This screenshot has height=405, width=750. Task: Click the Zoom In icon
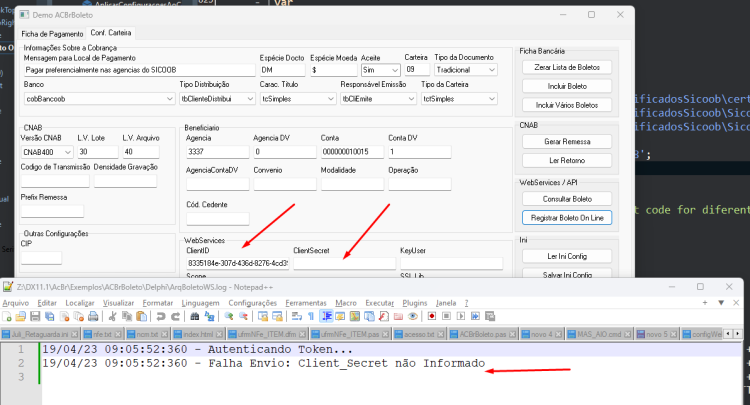click(229, 317)
